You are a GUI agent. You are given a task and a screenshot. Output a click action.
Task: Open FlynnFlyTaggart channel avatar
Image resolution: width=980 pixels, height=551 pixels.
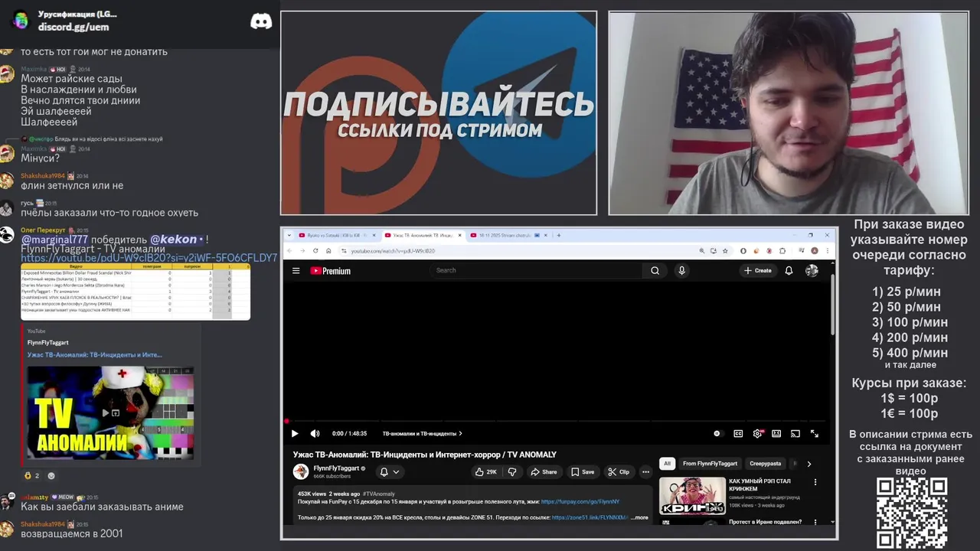click(x=301, y=471)
